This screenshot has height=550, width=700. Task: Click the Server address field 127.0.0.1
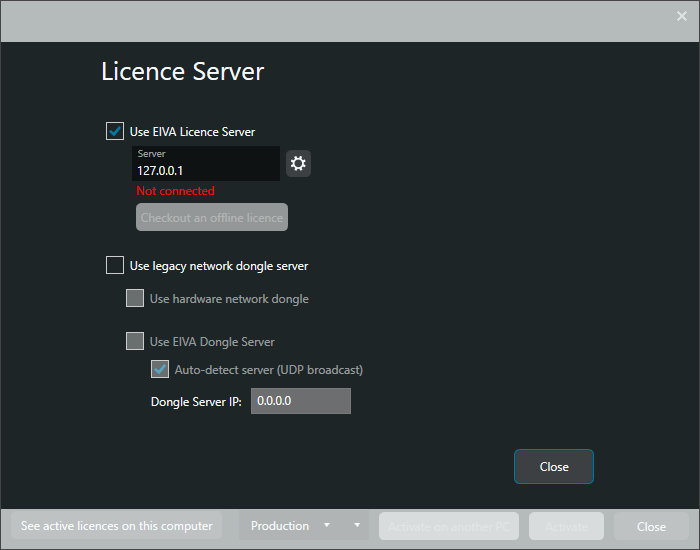click(206, 163)
